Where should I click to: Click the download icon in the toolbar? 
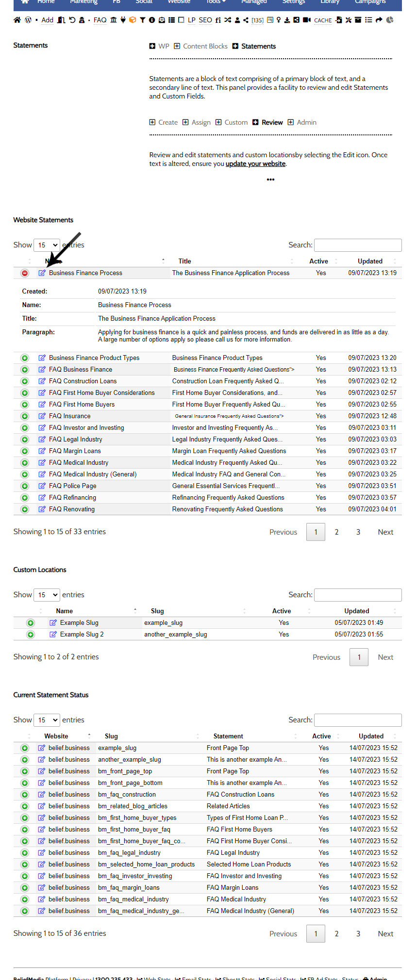point(287,20)
